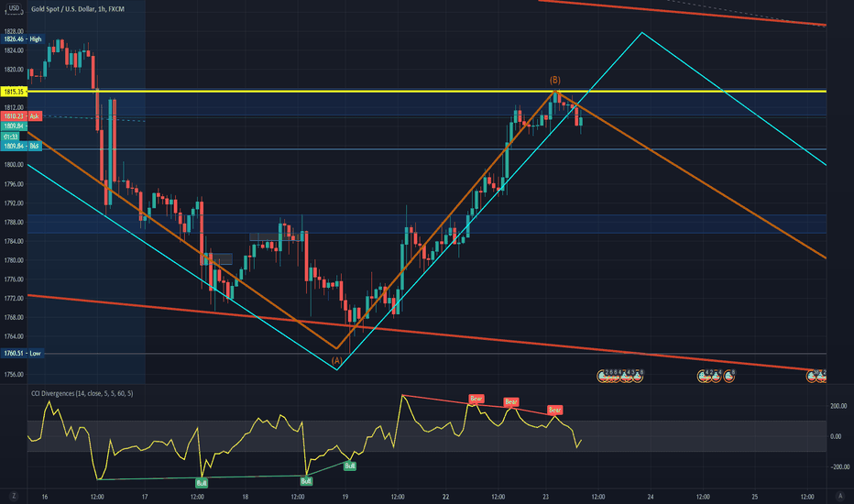Image resolution: width=854 pixels, height=504 pixels.
Task: Toggle auto scale 'A' button at axis corner
Action: [840, 496]
